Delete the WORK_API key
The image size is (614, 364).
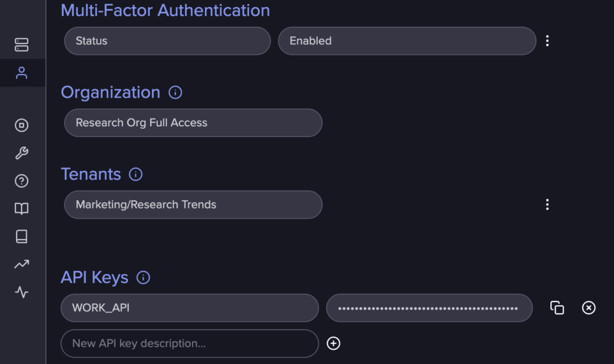(x=588, y=308)
